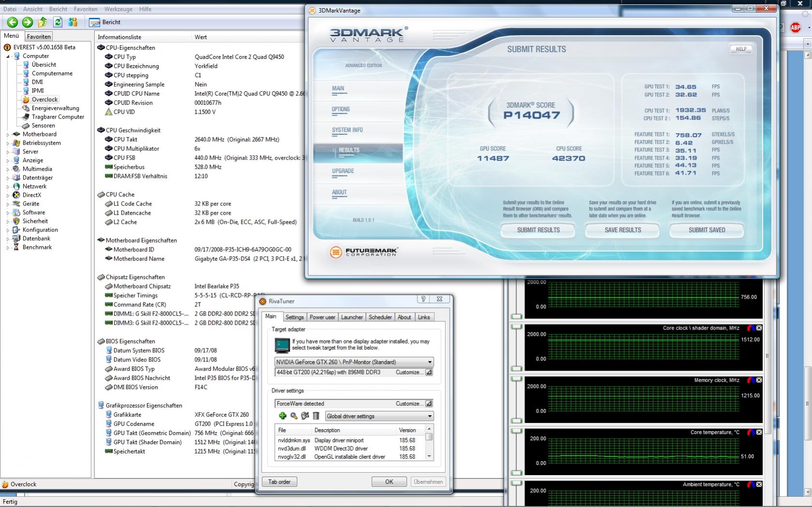This screenshot has width=812, height=507.
Task: Click the user-management people icon in EVEREST's toolbar
Action: [x=73, y=22]
